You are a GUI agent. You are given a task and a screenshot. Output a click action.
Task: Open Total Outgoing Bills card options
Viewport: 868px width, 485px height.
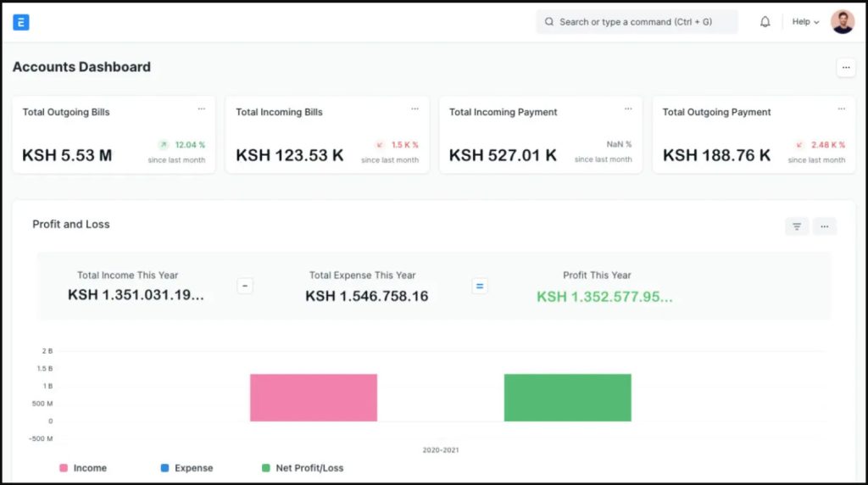[x=201, y=109]
